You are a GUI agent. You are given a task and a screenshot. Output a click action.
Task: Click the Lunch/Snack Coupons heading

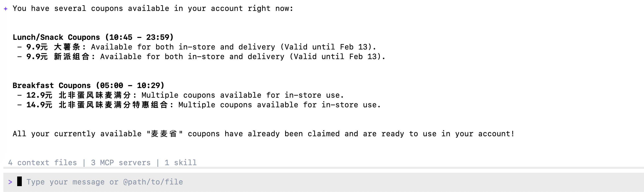click(x=56, y=37)
